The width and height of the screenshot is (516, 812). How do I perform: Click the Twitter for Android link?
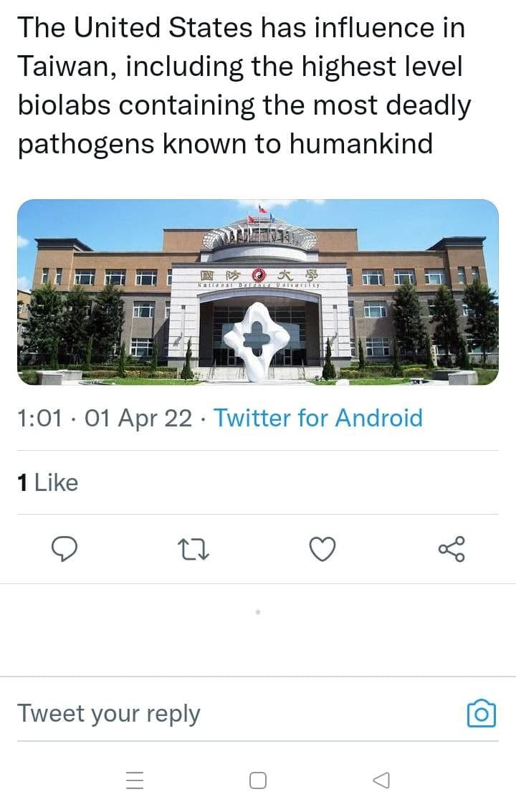[x=319, y=418]
